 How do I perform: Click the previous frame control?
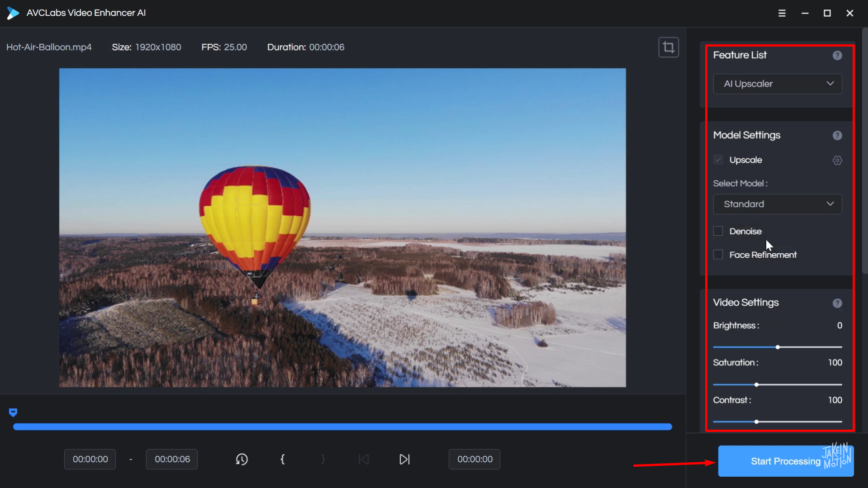pos(364,459)
